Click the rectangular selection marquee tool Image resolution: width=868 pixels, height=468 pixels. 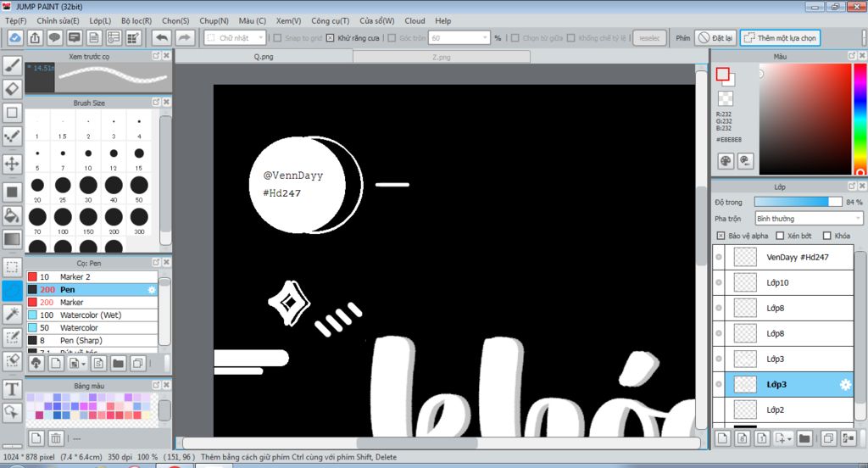point(12,267)
